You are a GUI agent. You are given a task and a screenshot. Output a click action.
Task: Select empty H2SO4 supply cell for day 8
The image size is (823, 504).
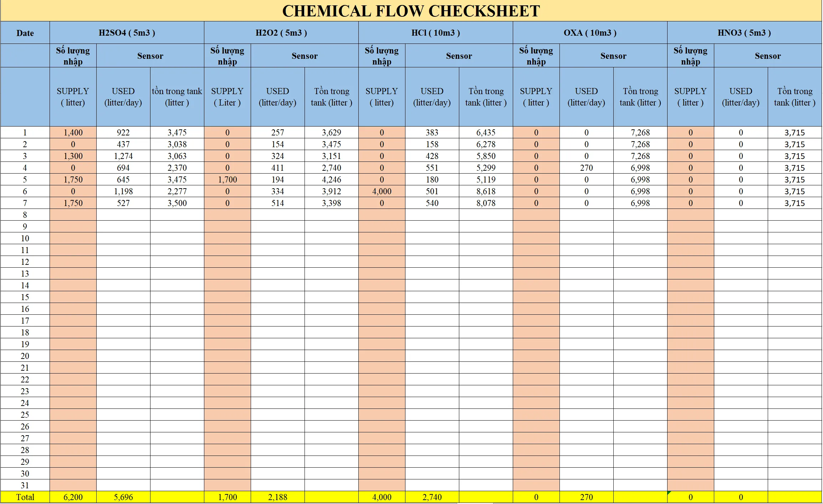[x=73, y=215]
